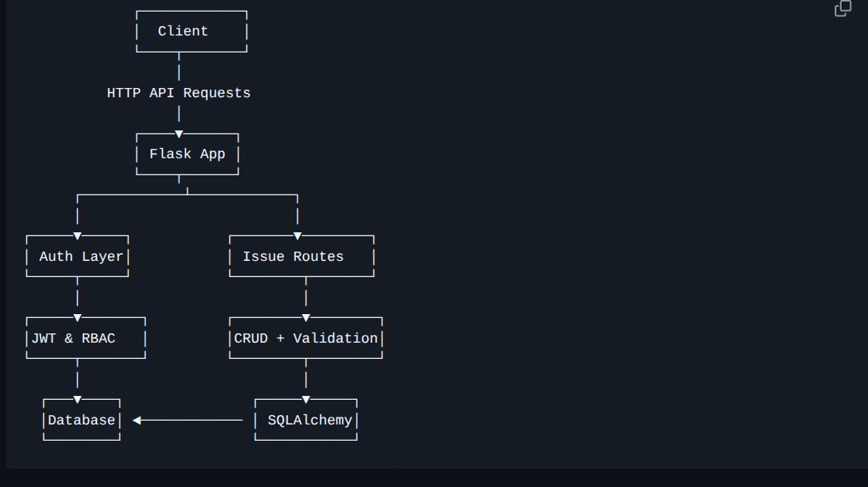Click the down arrowhead above SQLAlchemy
The image size is (868, 487).
306,400
